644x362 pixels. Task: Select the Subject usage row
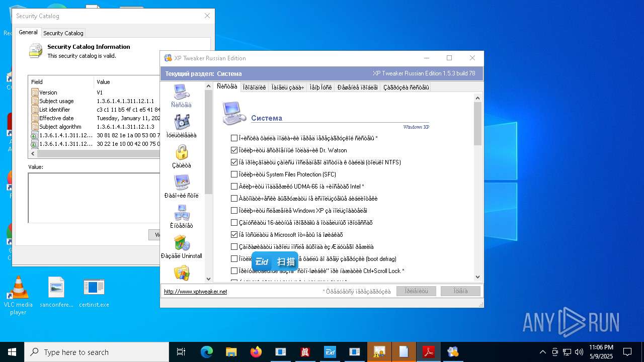click(x=95, y=101)
